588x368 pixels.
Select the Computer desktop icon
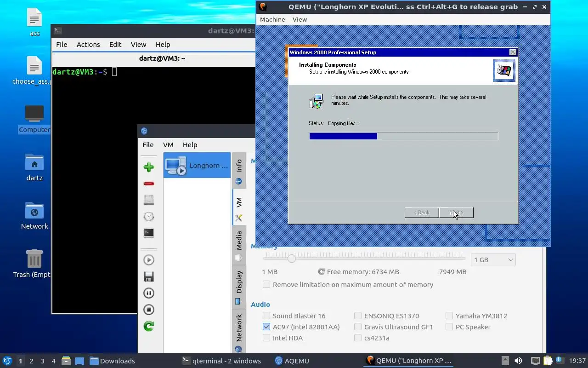(34, 119)
